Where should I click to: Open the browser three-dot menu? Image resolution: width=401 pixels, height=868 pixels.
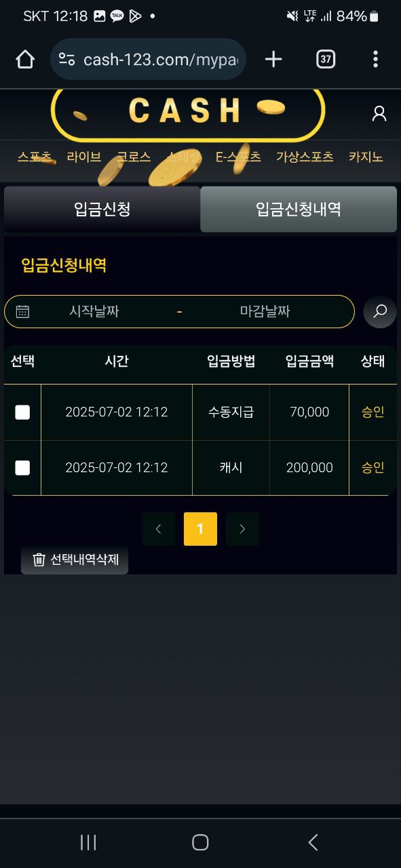(x=375, y=60)
